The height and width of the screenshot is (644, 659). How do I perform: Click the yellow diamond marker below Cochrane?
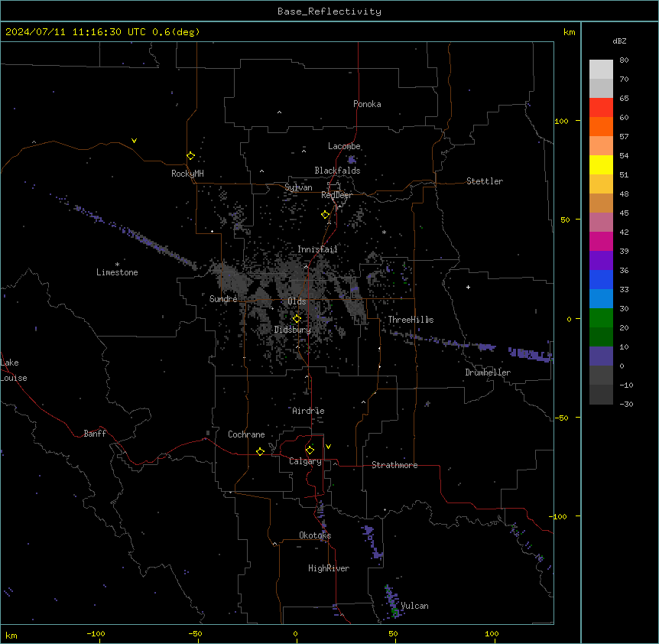[260, 451]
